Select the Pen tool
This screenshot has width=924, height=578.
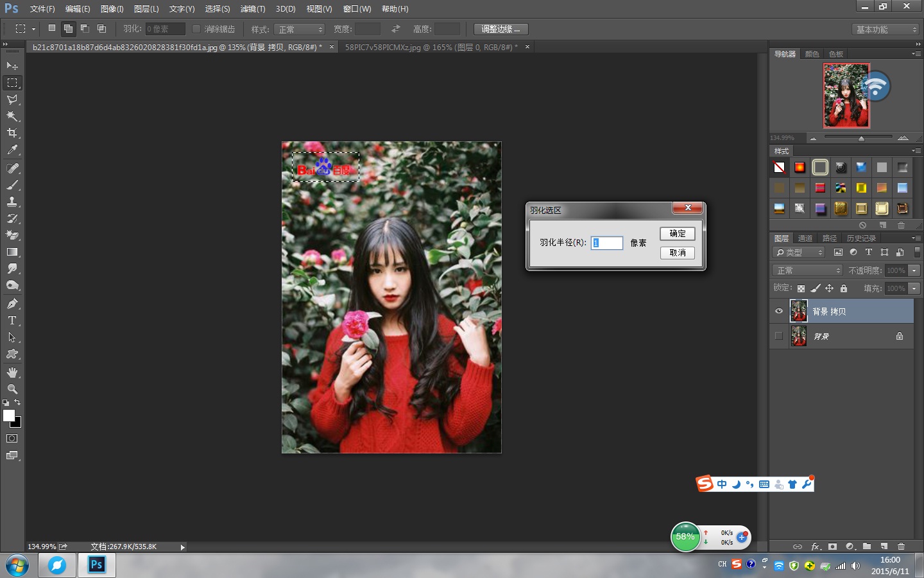click(x=12, y=303)
